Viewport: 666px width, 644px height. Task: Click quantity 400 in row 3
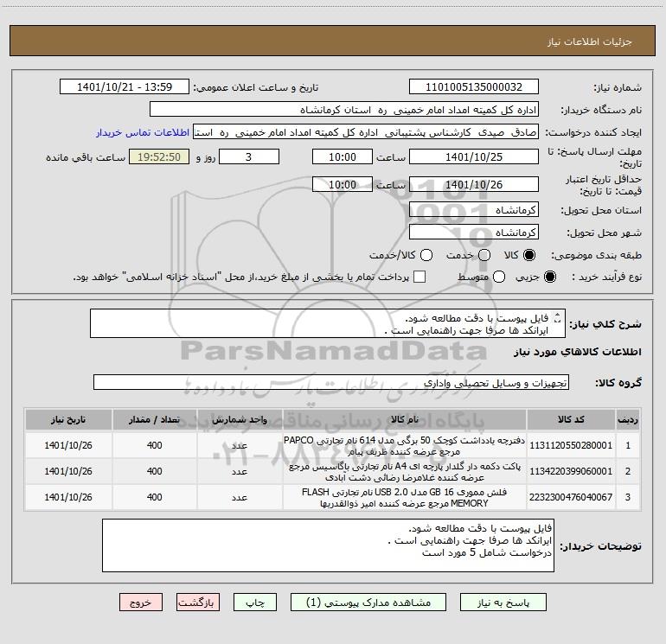point(154,497)
